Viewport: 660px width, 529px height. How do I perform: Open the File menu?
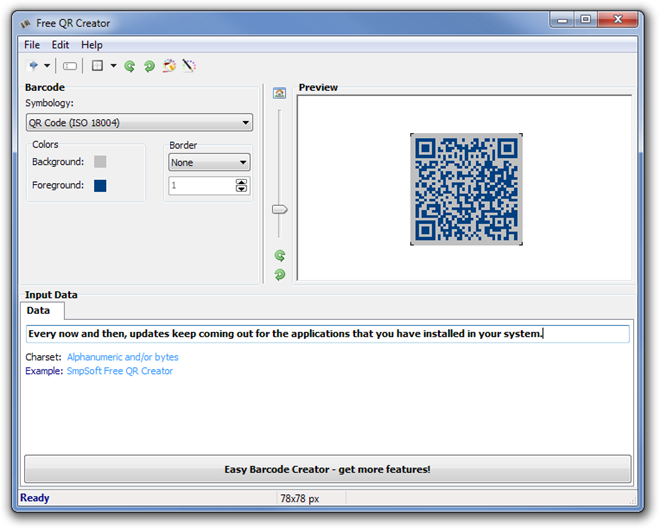coord(32,45)
